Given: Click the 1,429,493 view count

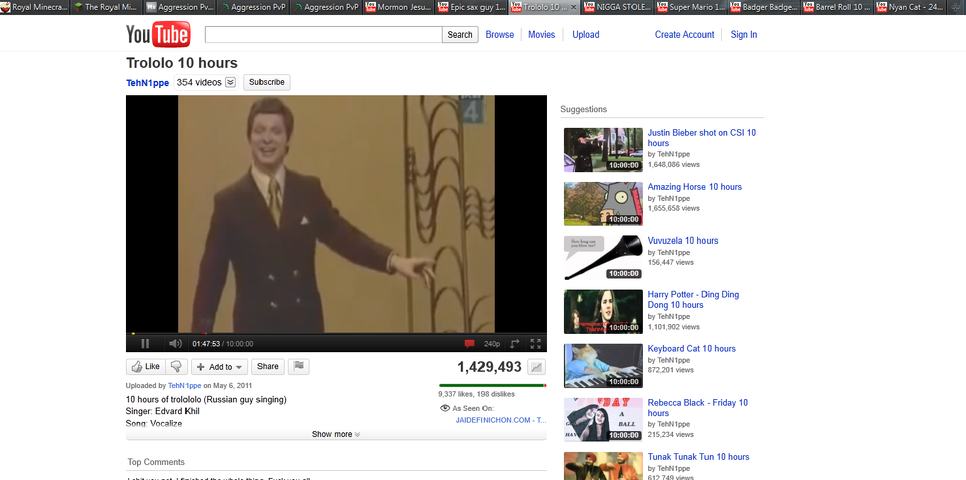Looking at the screenshot, I should [489, 367].
